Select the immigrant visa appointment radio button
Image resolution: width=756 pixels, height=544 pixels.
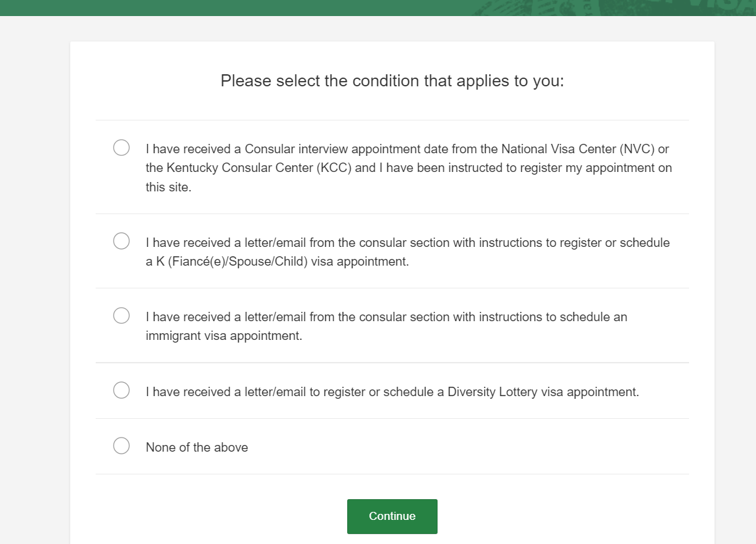pyautogui.click(x=122, y=315)
